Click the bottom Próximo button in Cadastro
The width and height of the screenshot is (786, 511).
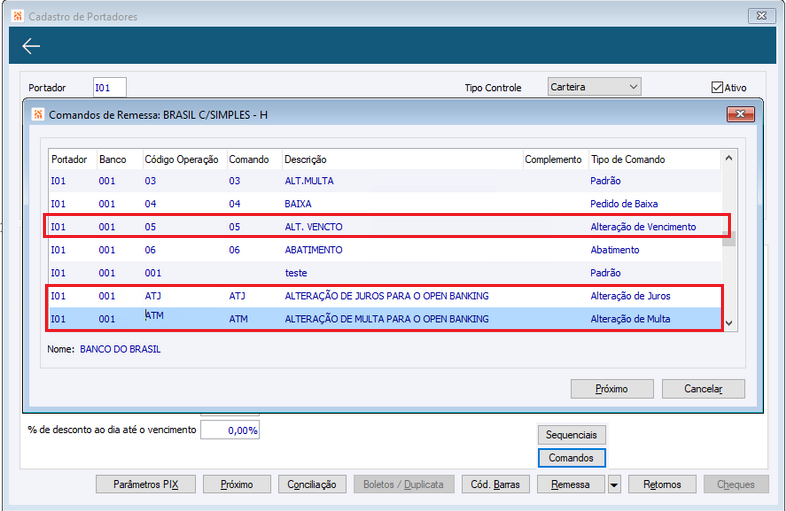coord(237,484)
